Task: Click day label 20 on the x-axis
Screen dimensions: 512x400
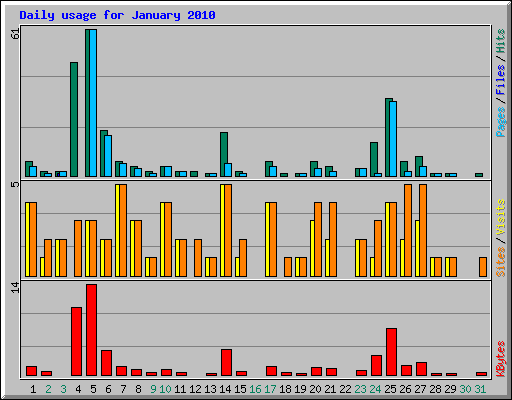Action: (315, 389)
